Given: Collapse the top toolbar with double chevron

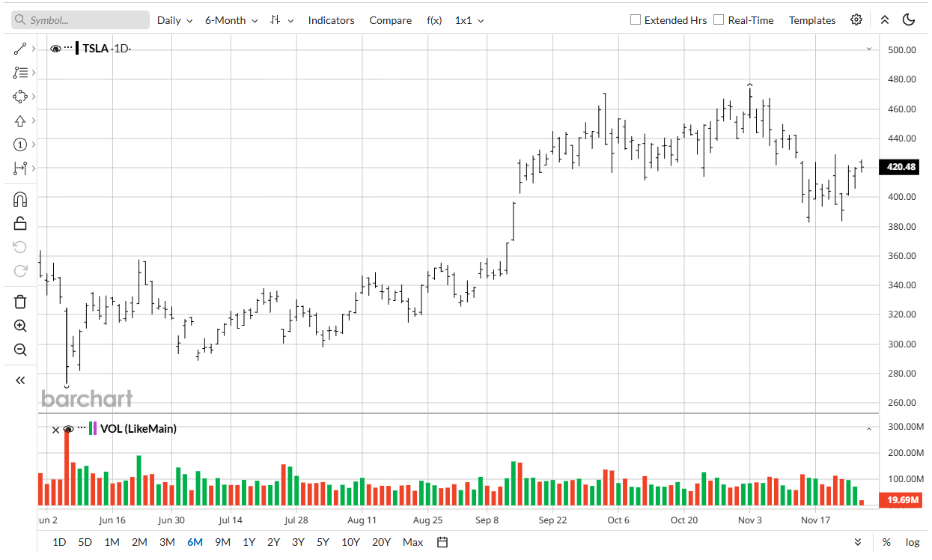Looking at the screenshot, I should click(x=885, y=20).
